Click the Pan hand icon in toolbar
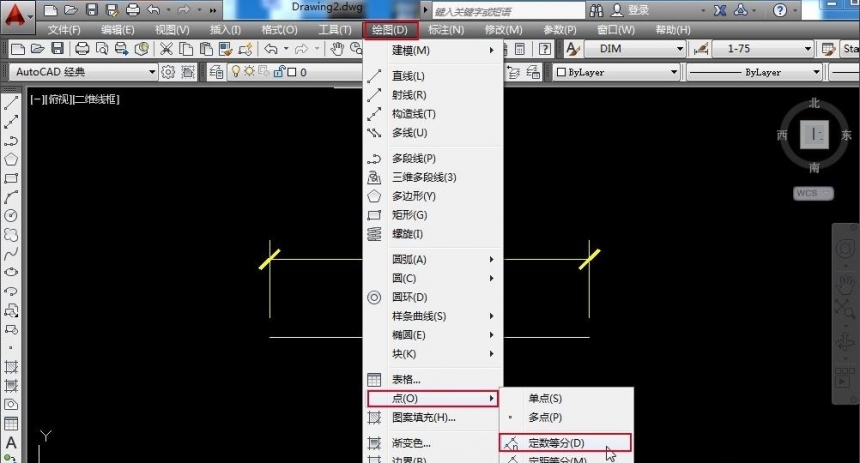Image resolution: width=860 pixels, height=463 pixels. [x=338, y=49]
